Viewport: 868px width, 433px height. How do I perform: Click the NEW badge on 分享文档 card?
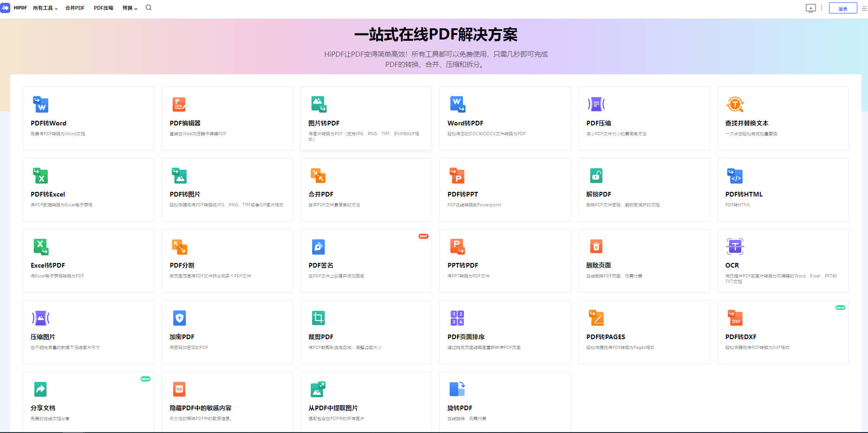pos(145,379)
